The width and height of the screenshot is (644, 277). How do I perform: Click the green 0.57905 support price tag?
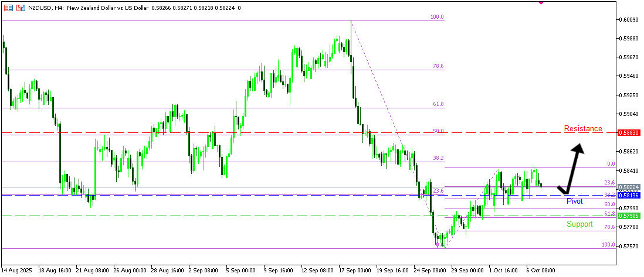point(629,216)
